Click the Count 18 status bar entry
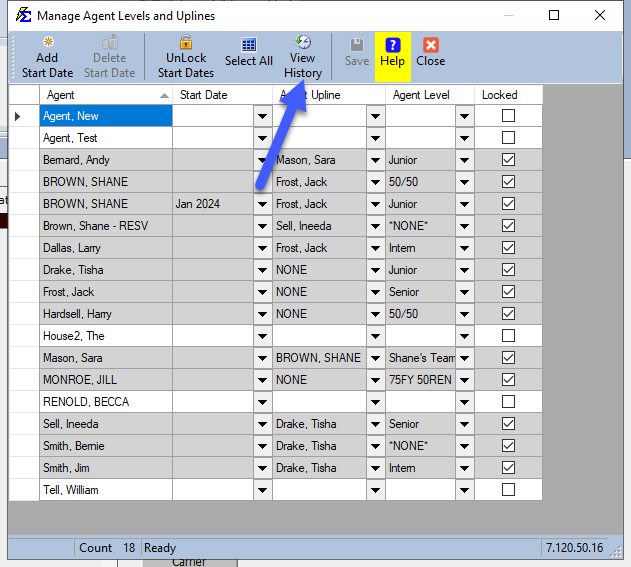The image size is (631, 567). coord(107,548)
